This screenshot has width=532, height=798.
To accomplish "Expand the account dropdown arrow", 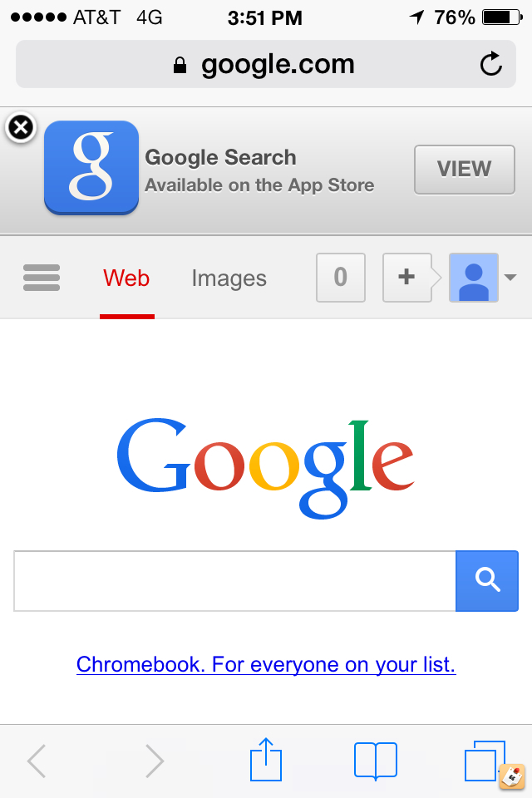I will tap(510, 278).
